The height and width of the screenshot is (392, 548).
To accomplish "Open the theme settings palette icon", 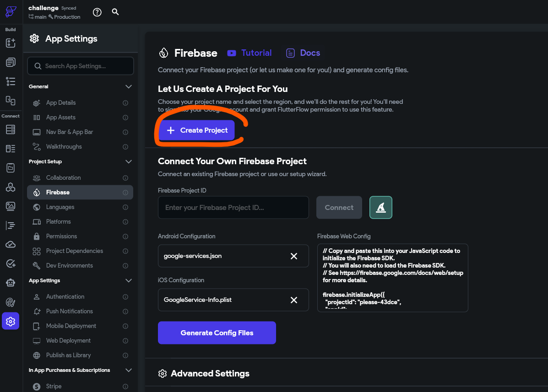I will 11,302.
